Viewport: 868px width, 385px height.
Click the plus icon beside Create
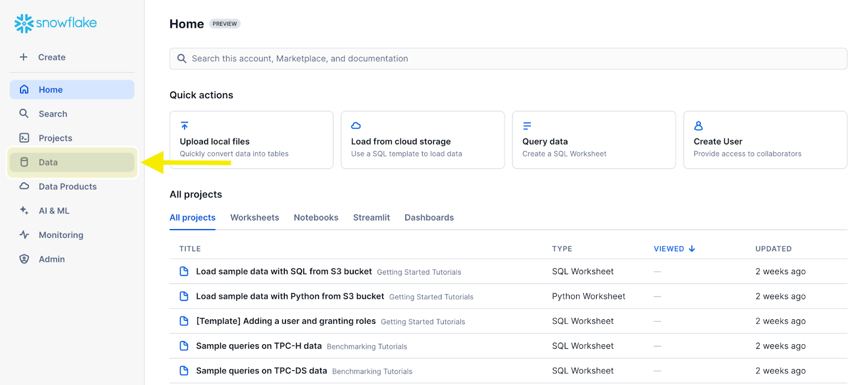click(x=23, y=57)
